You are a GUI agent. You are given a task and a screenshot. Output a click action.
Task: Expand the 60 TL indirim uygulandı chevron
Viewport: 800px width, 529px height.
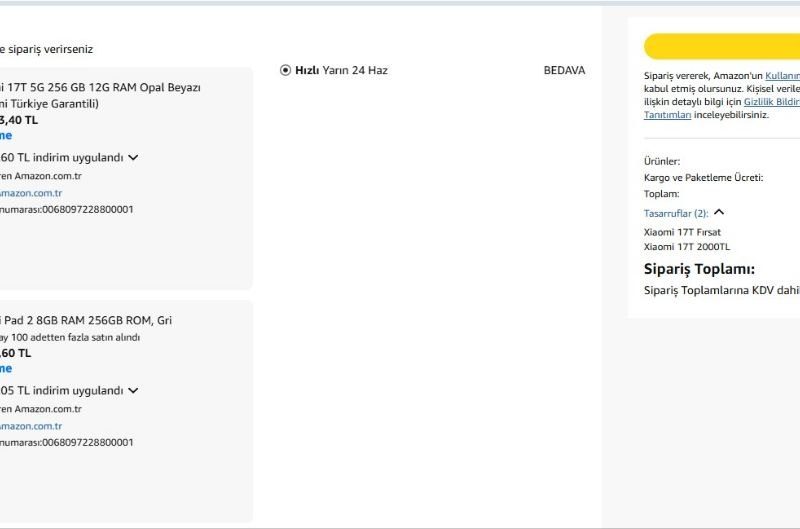click(x=133, y=158)
